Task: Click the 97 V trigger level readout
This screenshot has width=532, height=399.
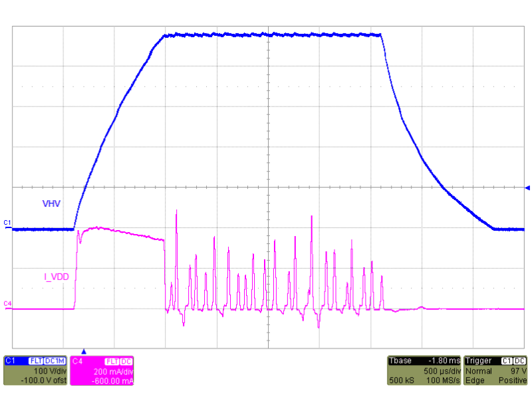Action: point(517,370)
